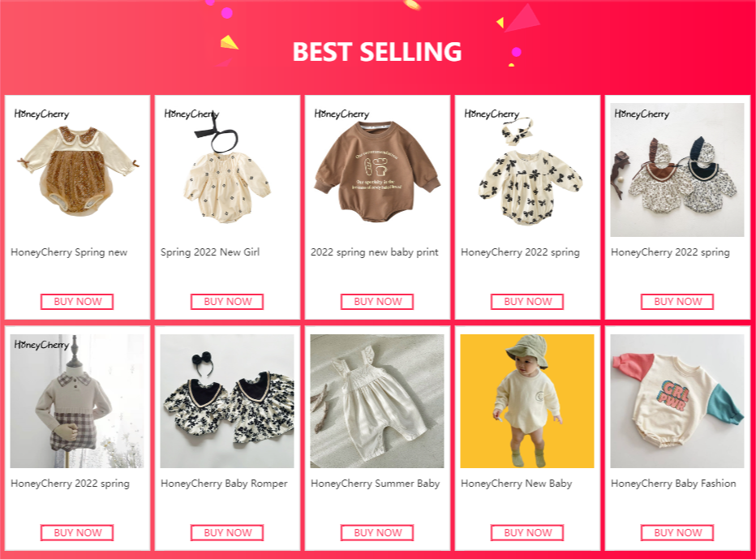Click Buy Now for 2022 spring new baby print
Image resolution: width=756 pixels, height=559 pixels.
(x=377, y=302)
